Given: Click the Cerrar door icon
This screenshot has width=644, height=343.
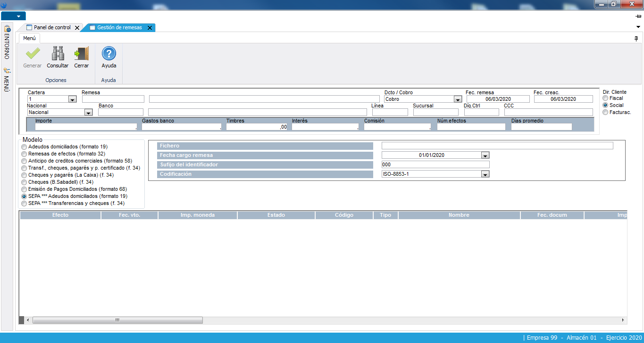Looking at the screenshot, I should pyautogui.click(x=81, y=54).
